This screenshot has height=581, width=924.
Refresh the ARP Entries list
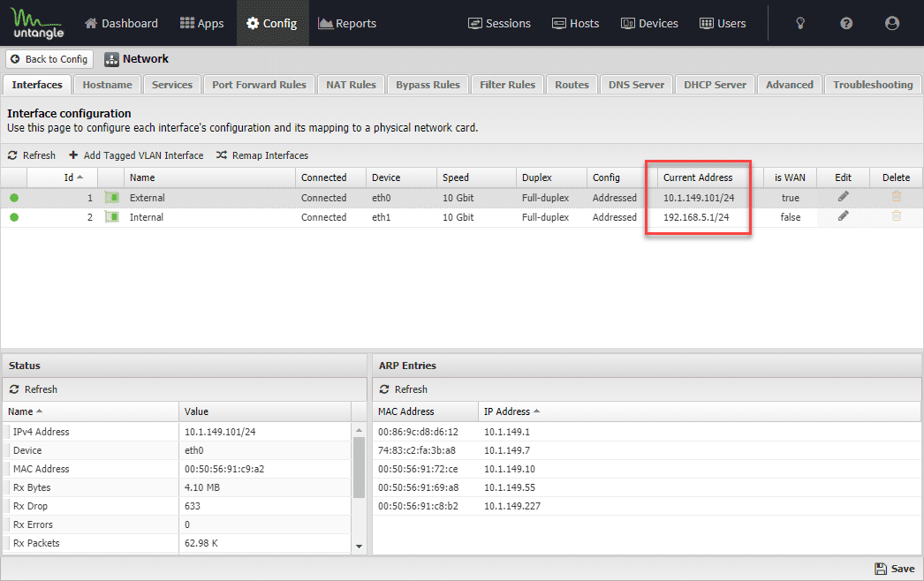point(404,389)
